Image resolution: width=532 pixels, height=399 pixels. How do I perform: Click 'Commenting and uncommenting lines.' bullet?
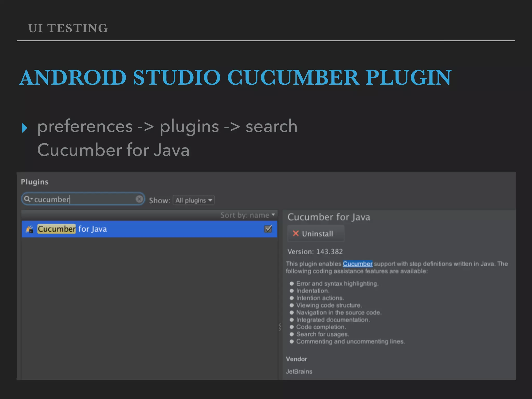[351, 342]
